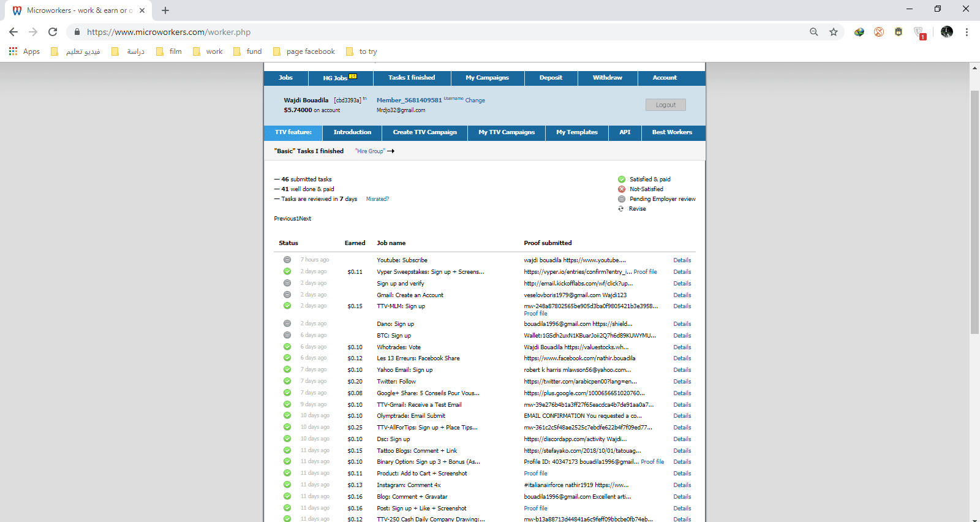Click the page vertical scrollbar thumb
This screenshot has width=980, height=522.
coord(974,212)
